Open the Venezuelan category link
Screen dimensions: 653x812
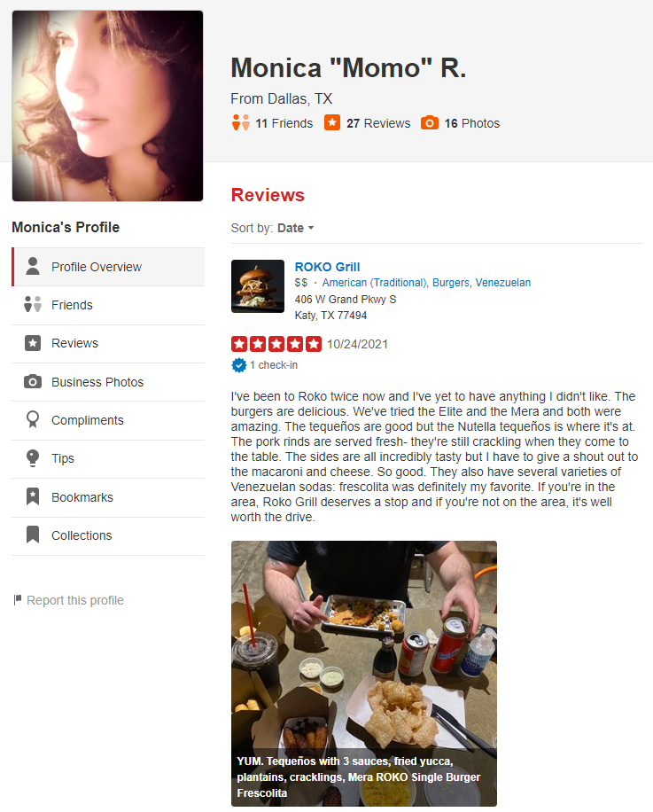pyautogui.click(x=503, y=282)
